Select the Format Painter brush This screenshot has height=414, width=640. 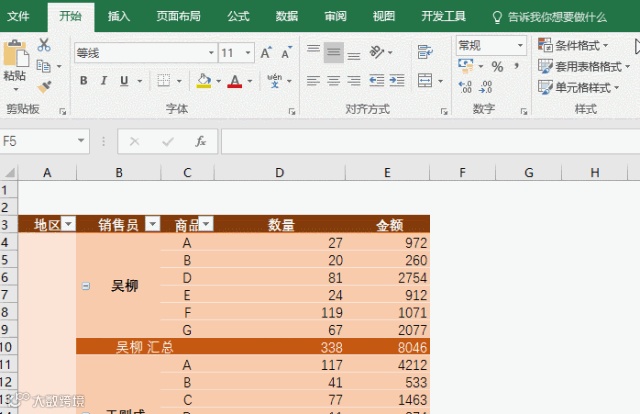point(44,87)
